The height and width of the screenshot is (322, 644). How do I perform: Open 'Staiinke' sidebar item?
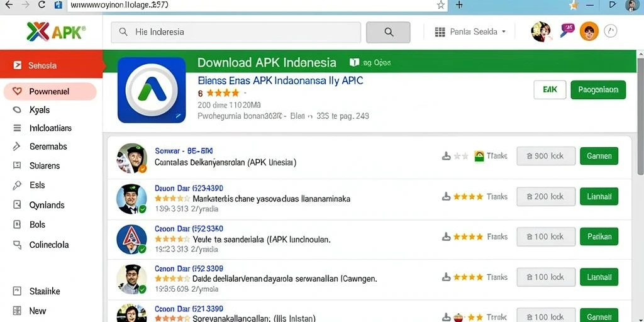[45, 291]
